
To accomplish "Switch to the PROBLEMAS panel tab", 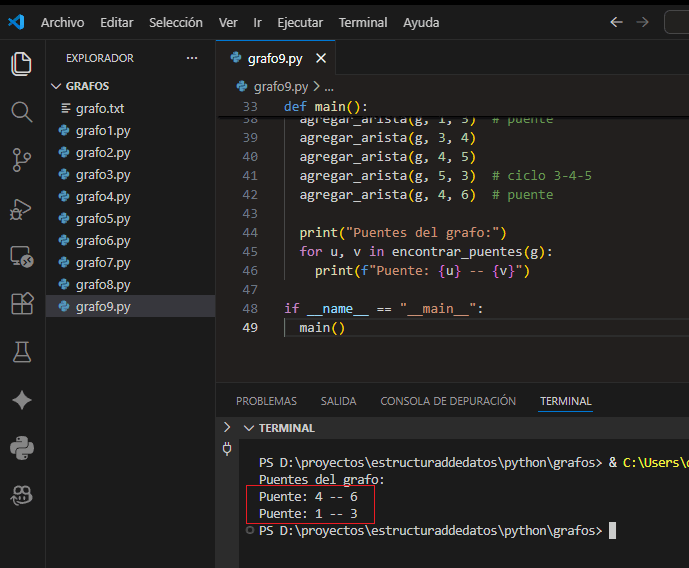I will pos(266,401).
